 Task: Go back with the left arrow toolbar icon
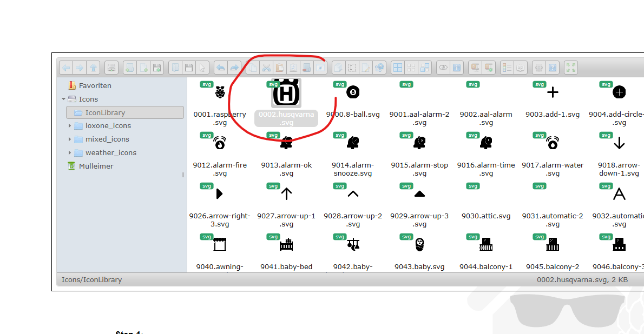click(x=66, y=68)
